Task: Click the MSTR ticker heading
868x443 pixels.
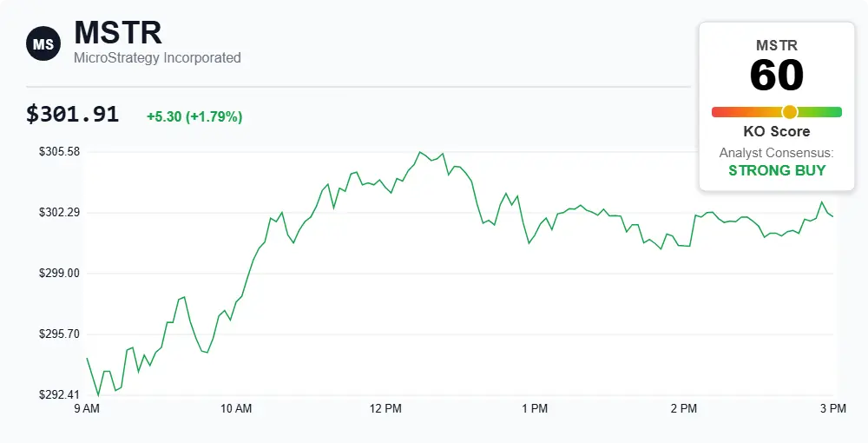Action: coord(117,32)
